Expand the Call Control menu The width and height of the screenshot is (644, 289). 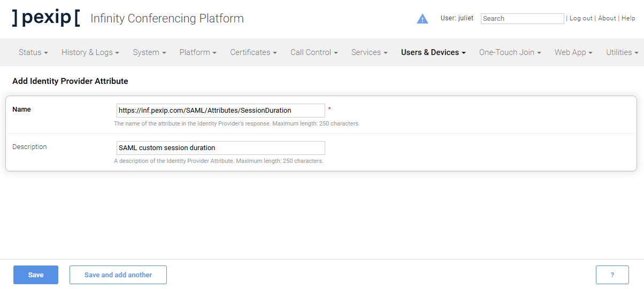coord(314,52)
